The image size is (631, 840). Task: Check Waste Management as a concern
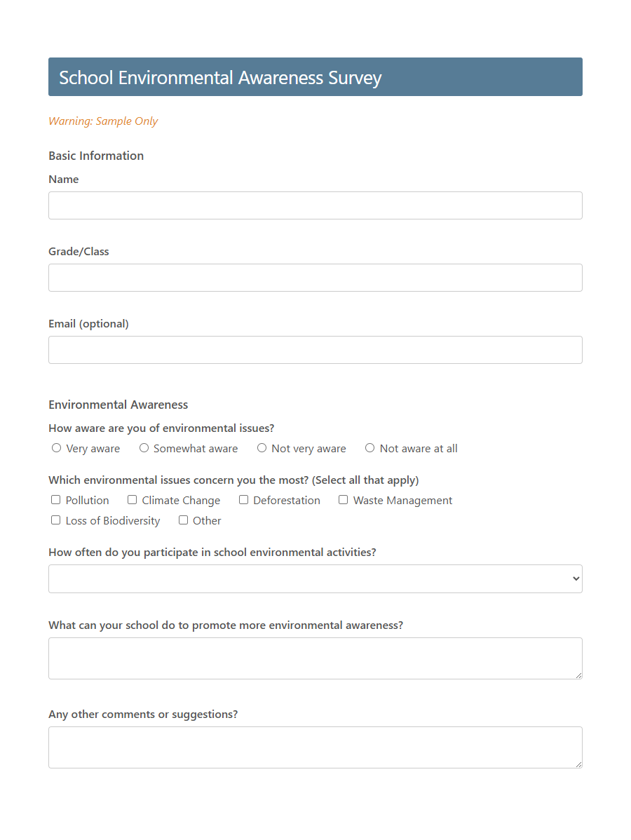pos(343,499)
